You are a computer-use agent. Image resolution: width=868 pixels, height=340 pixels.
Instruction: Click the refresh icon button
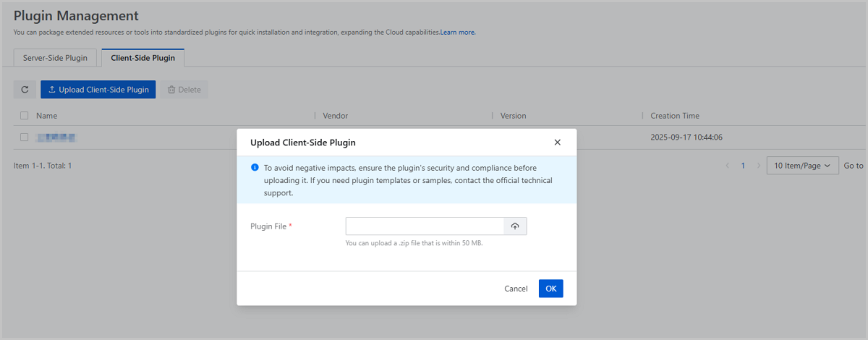click(x=25, y=90)
